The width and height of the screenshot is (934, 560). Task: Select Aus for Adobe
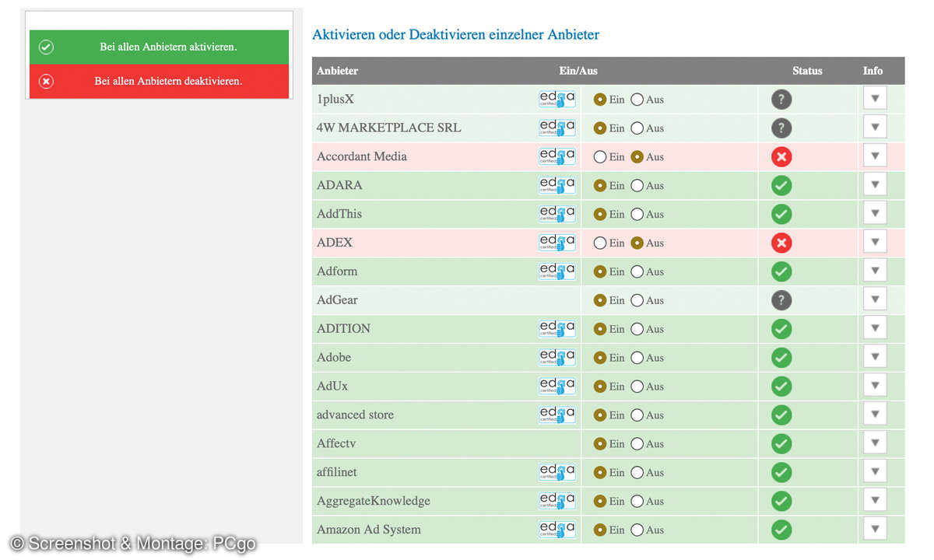point(637,358)
